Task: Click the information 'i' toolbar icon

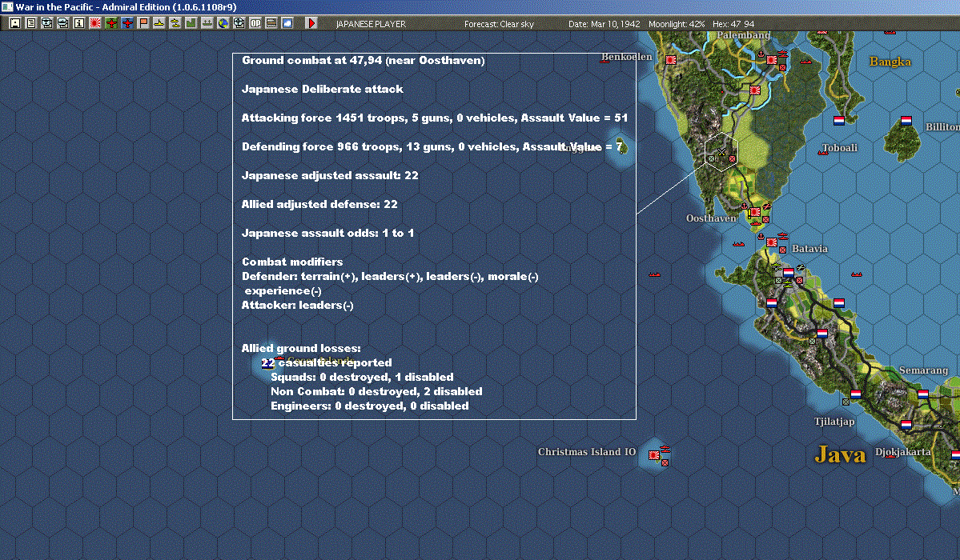Action: [79, 23]
